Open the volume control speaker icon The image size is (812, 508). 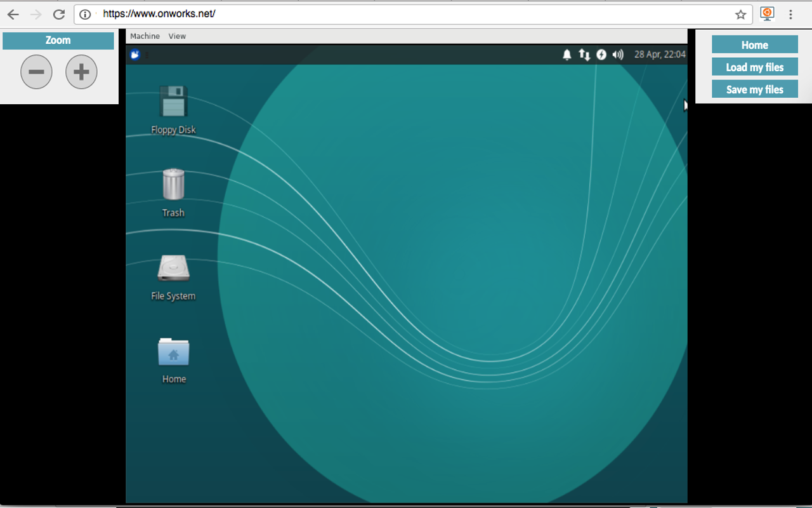(617, 55)
